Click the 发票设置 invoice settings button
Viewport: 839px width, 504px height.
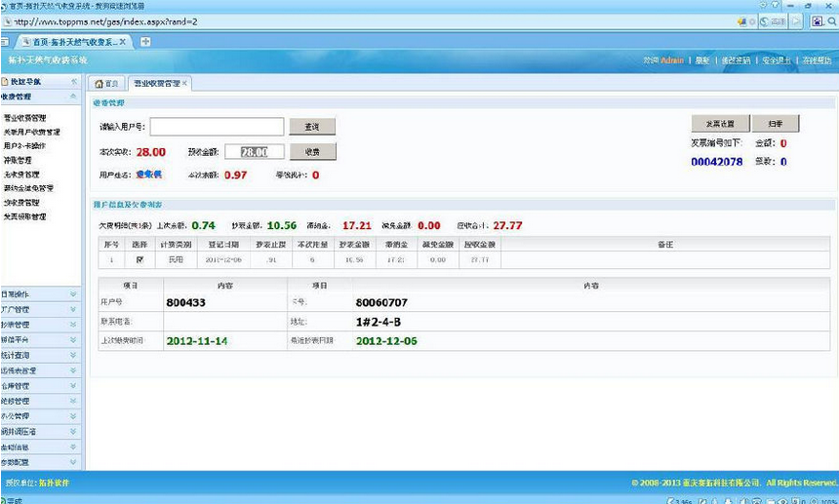click(720, 124)
